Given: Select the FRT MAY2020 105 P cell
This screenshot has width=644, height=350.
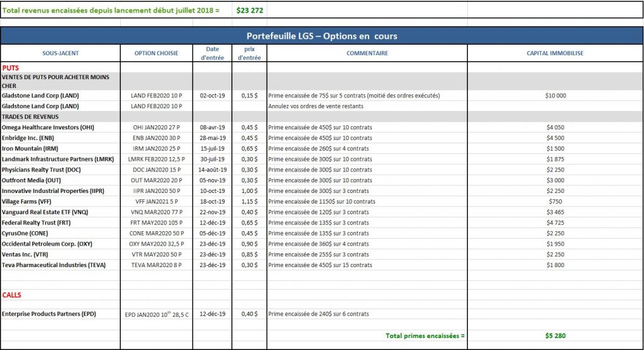Looking at the screenshot, I should click(157, 223).
